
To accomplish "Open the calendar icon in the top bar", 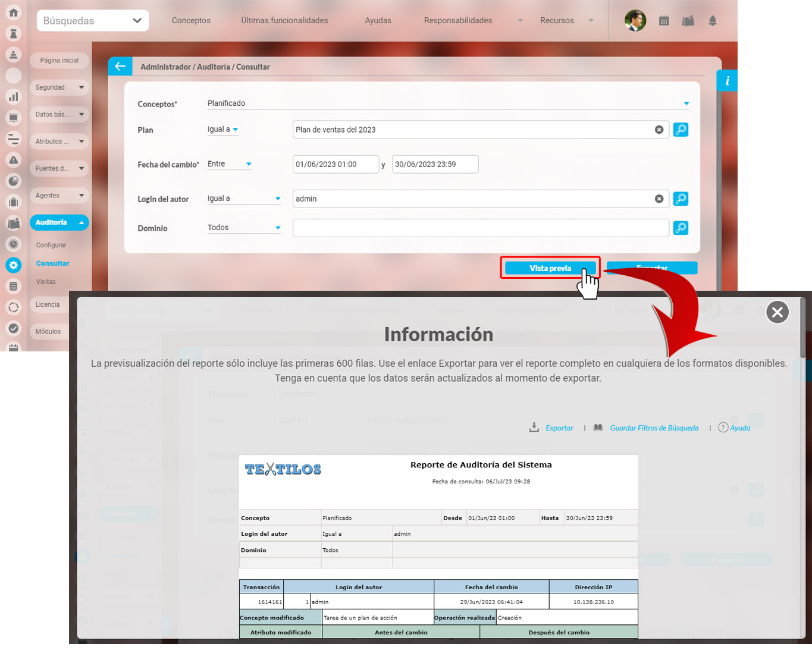I will point(664,21).
